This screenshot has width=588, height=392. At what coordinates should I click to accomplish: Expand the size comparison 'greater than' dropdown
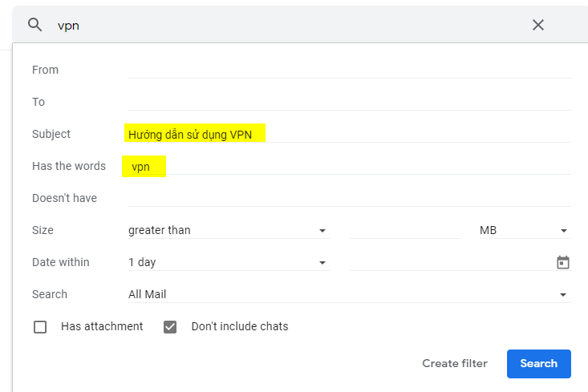tap(229, 230)
